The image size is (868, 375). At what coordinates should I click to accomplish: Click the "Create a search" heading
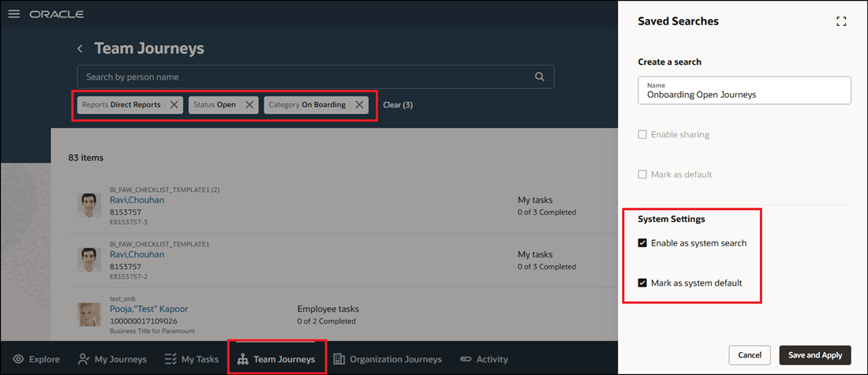coord(669,62)
